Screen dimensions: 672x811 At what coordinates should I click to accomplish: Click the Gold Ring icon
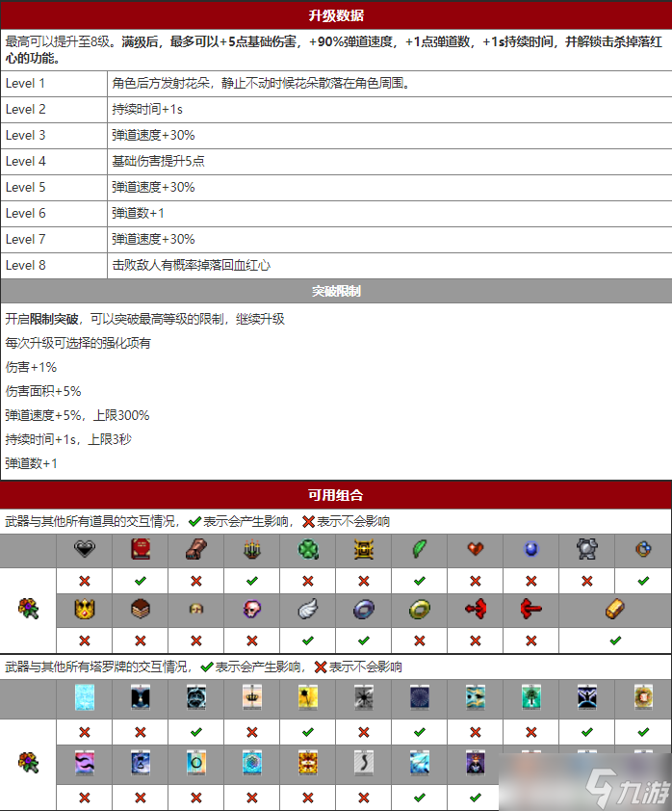click(x=420, y=610)
